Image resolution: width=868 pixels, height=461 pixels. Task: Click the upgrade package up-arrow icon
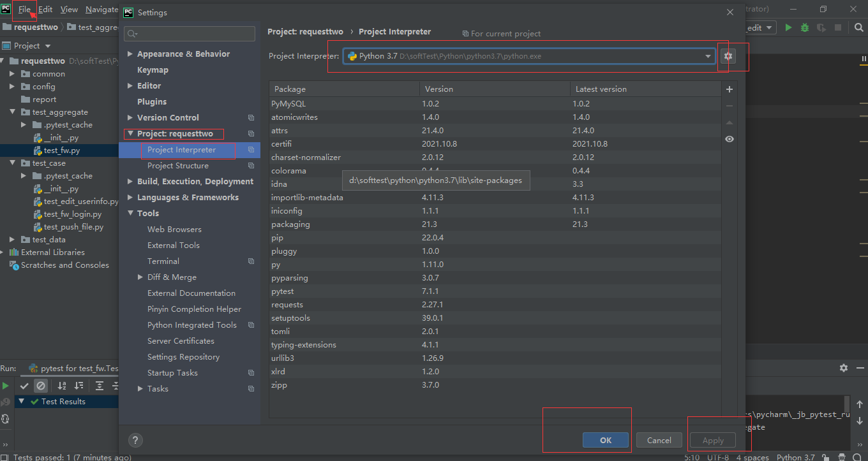[730, 122]
